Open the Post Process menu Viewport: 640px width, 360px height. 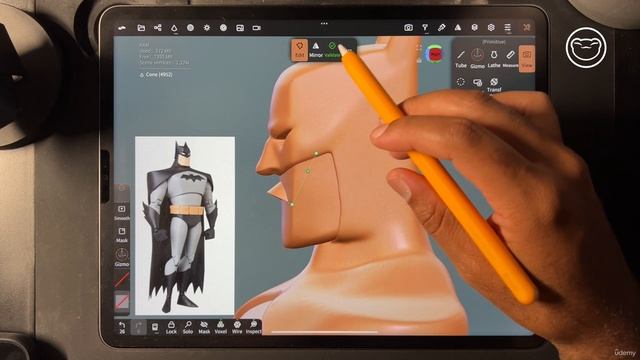[x=223, y=28]
